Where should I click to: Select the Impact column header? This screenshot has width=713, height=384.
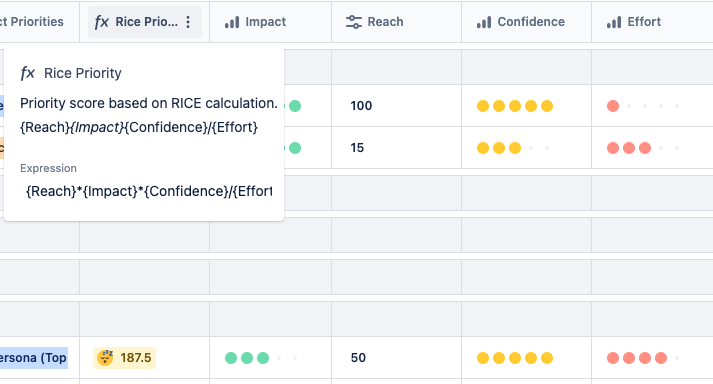(271, 22)
